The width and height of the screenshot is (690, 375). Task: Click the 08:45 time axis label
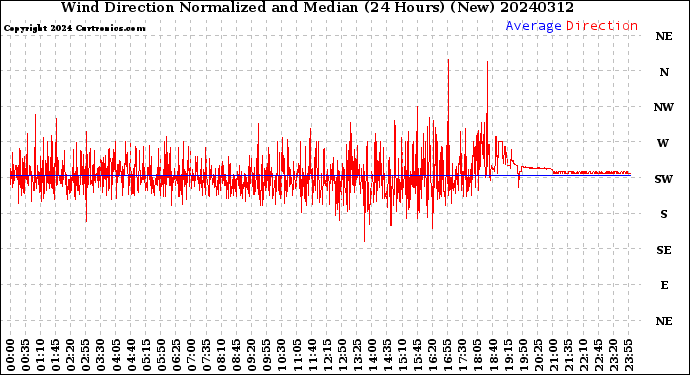[x=237, y=355]
